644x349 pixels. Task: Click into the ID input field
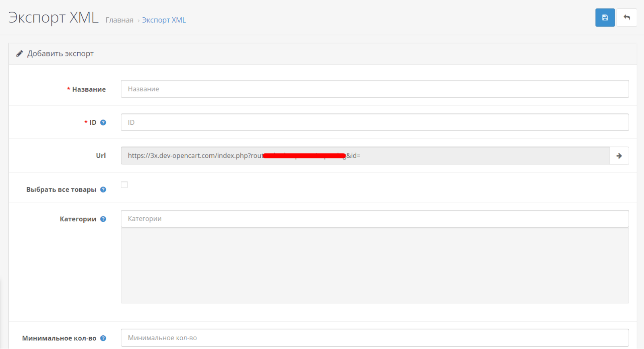tap(375, 122)
